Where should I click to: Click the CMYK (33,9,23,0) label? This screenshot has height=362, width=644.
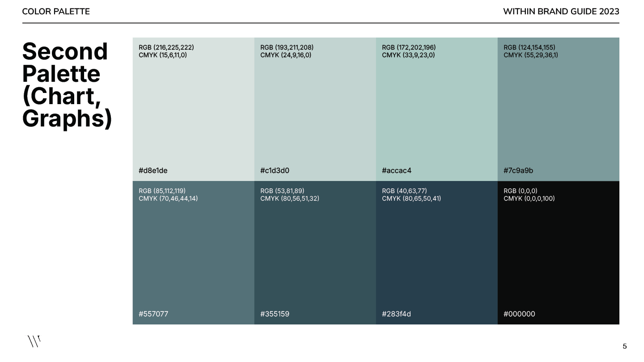408,55
